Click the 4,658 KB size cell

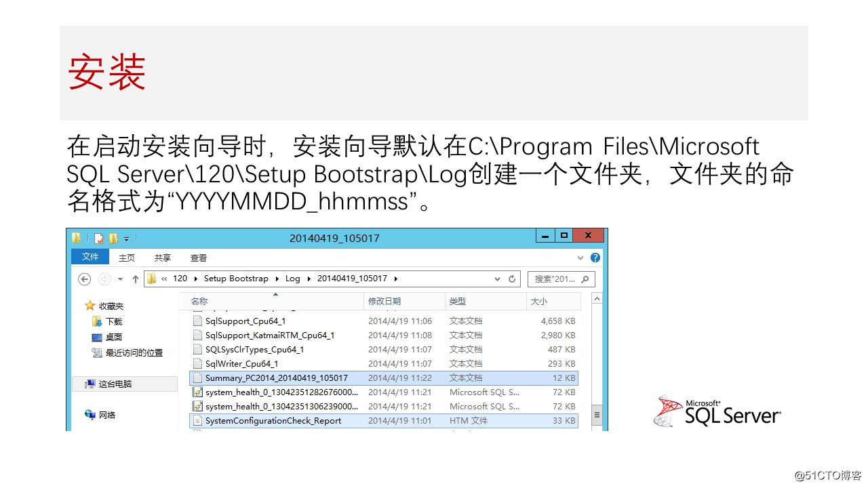point(558,321)
